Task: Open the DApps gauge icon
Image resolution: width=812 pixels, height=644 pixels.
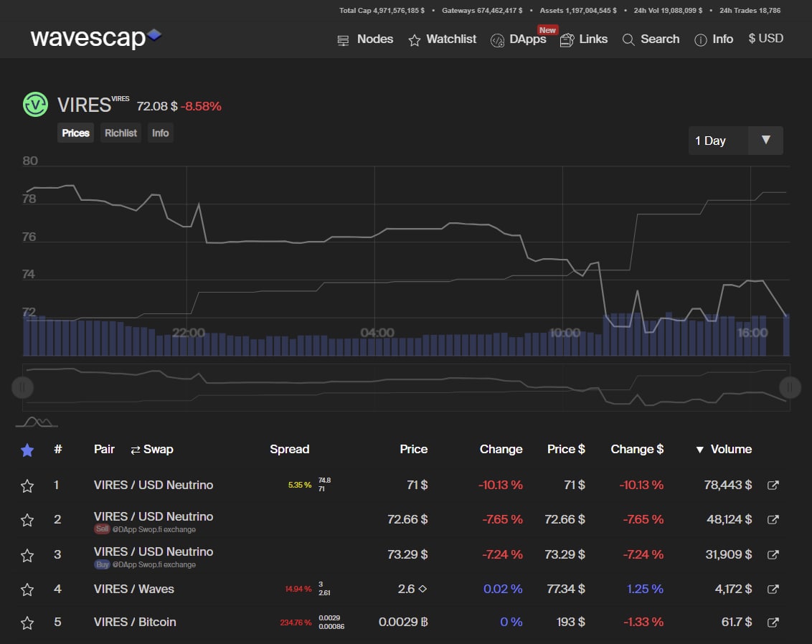Action: 497,40
